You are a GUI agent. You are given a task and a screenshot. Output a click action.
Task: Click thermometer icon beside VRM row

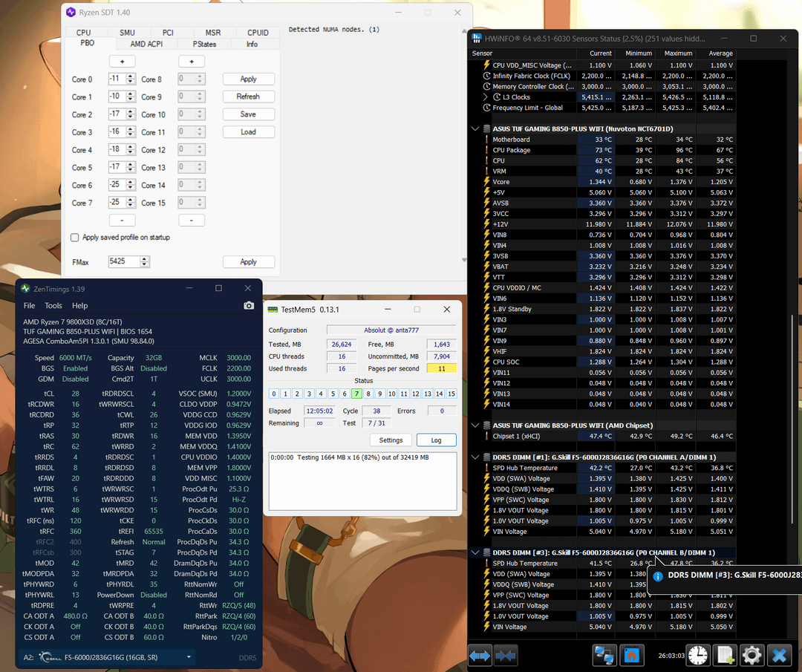click(x=487, y=171)
